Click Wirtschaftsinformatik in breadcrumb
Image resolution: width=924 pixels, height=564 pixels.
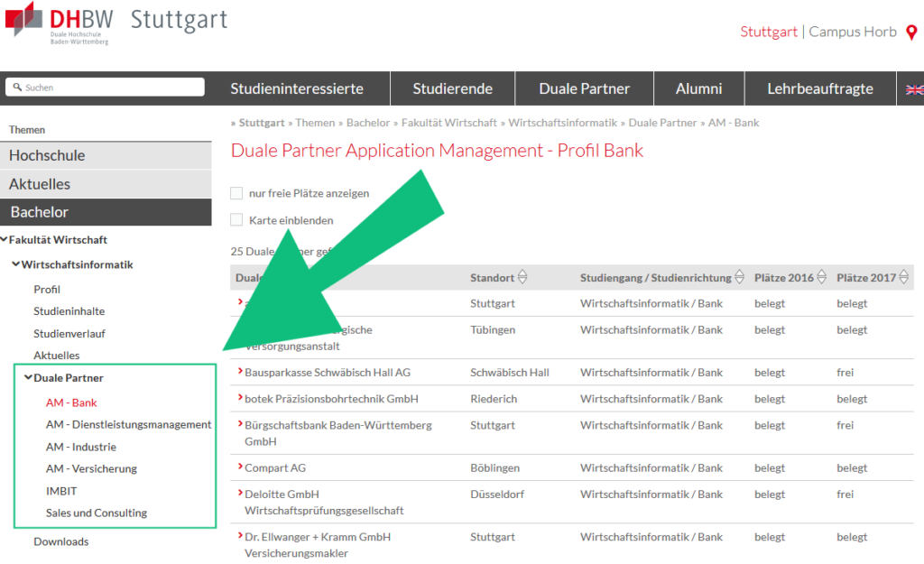(563, 123)
